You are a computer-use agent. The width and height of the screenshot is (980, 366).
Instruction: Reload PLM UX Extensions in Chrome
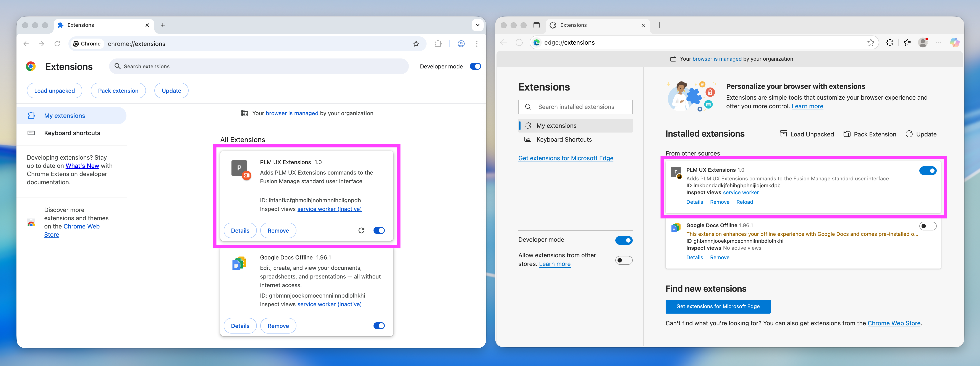coord(361,231)
